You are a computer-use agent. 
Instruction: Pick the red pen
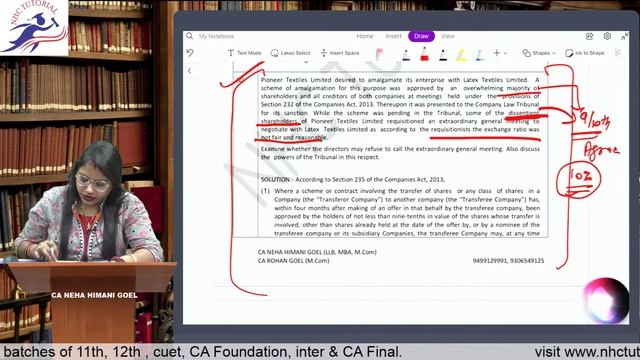(424, 54)
